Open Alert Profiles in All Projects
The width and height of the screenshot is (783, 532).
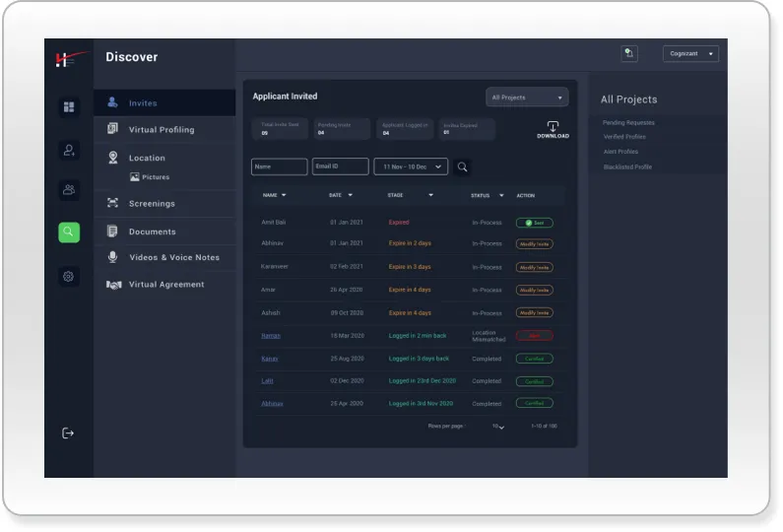620,152
